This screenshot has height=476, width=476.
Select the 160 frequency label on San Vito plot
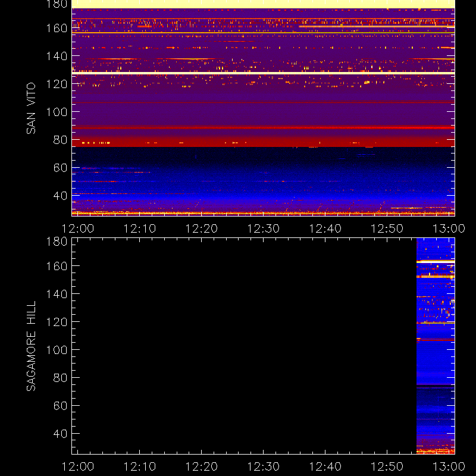(x=57, y=28)
